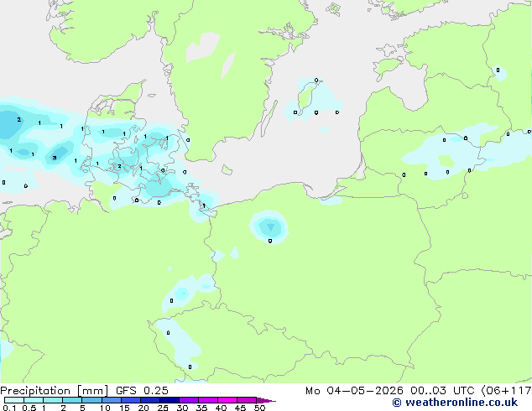Click the '10' legend label
The height and width of the screenshot is (411, 532).
tap(105, 408)
